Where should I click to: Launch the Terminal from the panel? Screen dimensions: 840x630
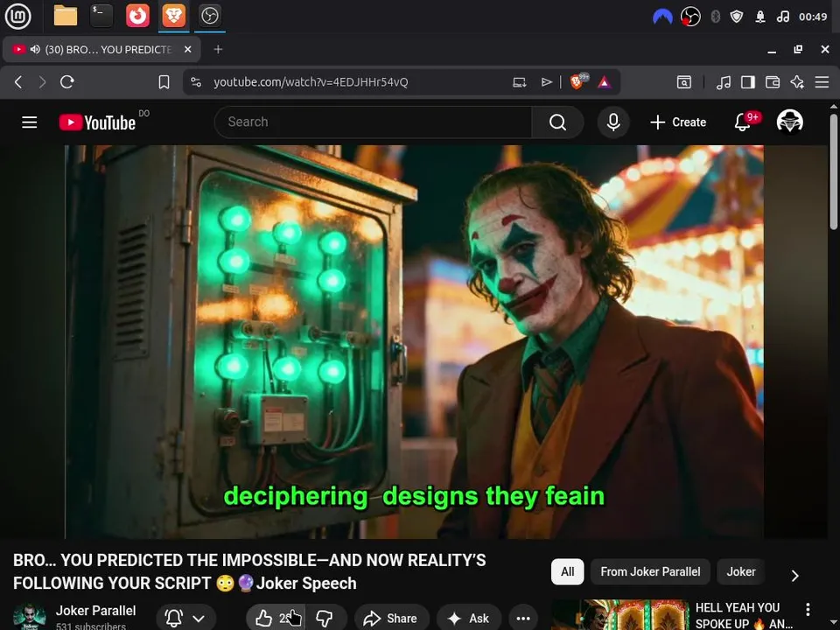(101, 16)
